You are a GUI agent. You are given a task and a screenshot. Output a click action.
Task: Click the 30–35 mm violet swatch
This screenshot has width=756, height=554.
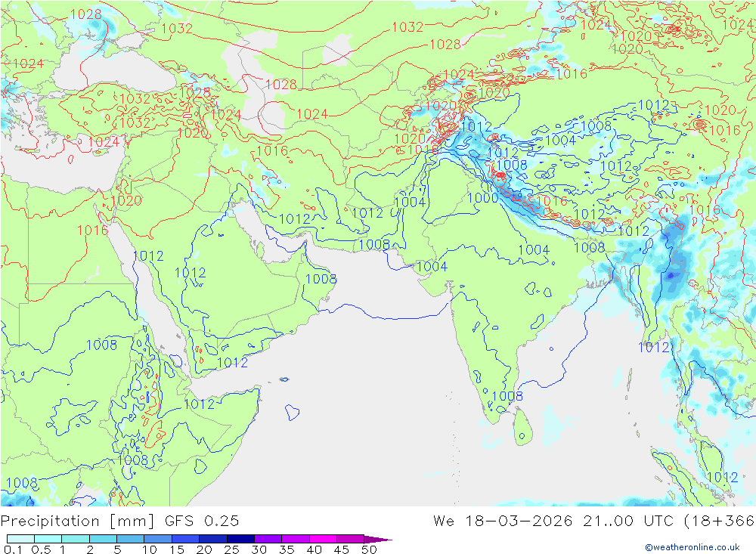(x=268, y=539)
